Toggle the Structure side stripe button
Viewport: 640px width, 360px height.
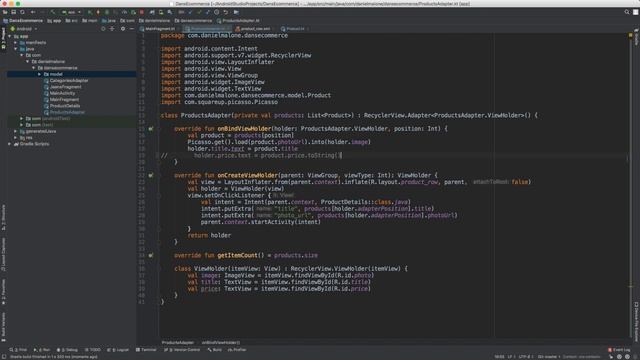pos(4,217)
